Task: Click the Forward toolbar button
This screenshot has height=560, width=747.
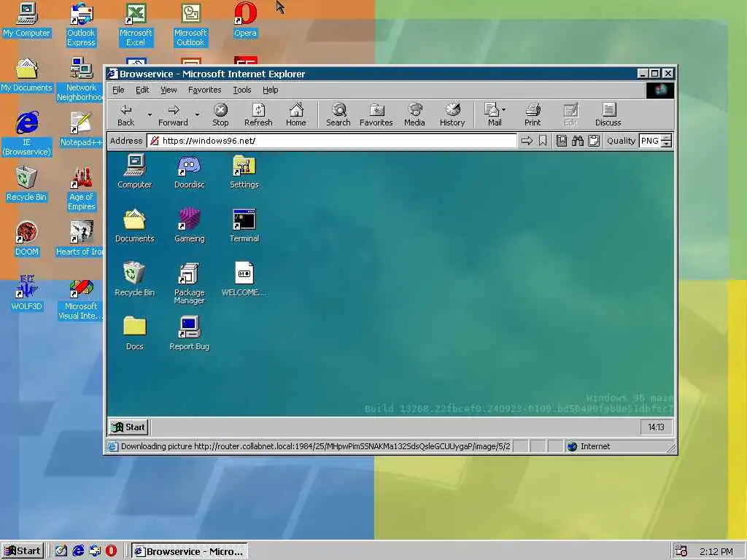Action: pyautogui.click(x=173, y=114)
